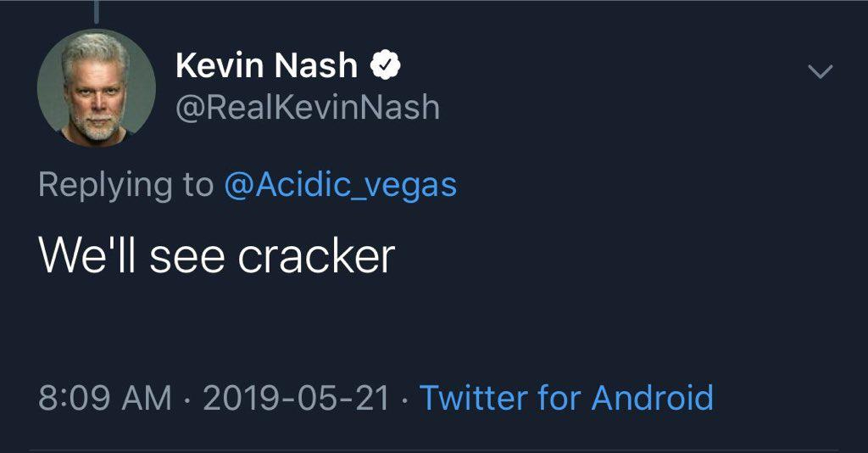Click the dot separator before "Twitter for Android"
This screenshot has height=453, width=868.
point(404,397)
